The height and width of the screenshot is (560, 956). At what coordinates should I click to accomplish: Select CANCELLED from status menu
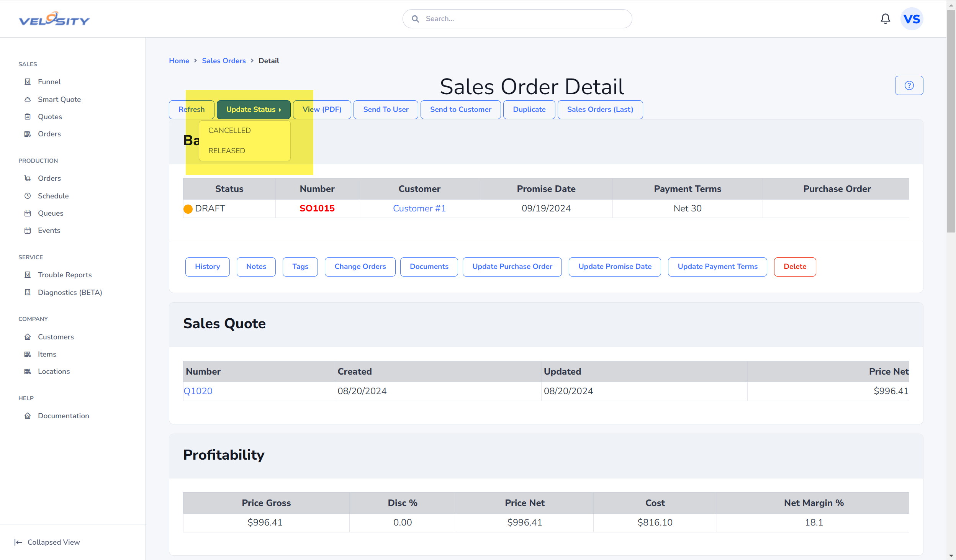(229, 130)
